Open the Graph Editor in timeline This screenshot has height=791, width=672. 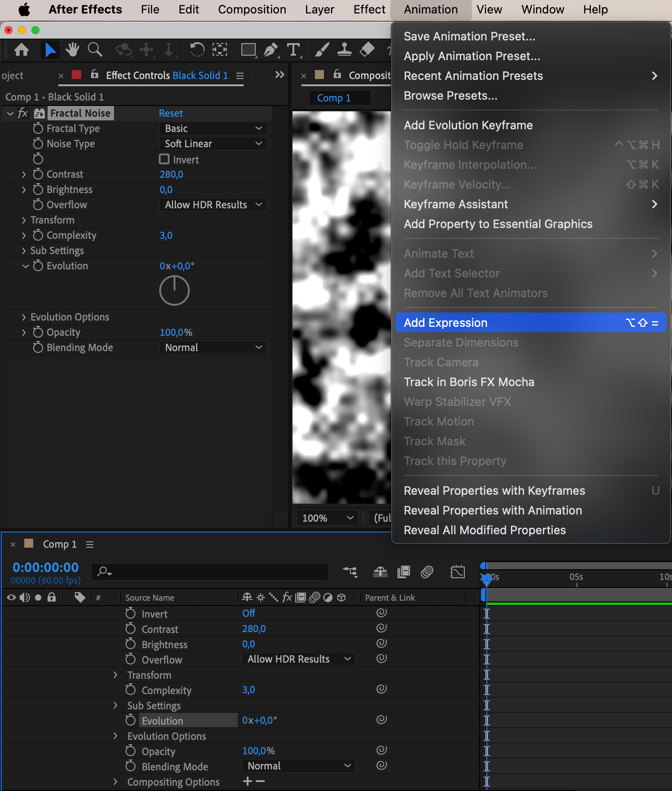point(458,571)
